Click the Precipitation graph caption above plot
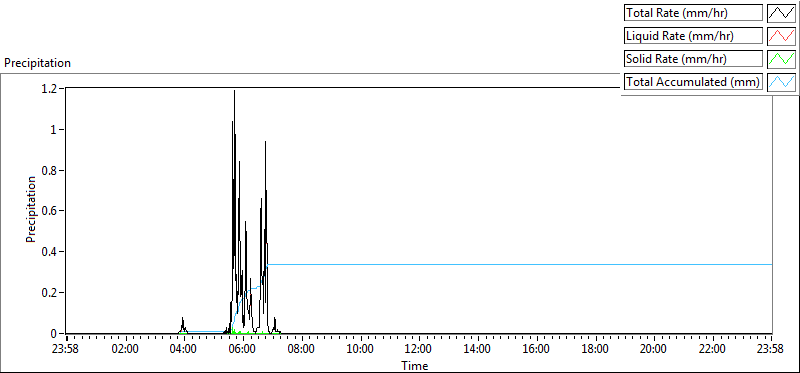 [38, 63]
